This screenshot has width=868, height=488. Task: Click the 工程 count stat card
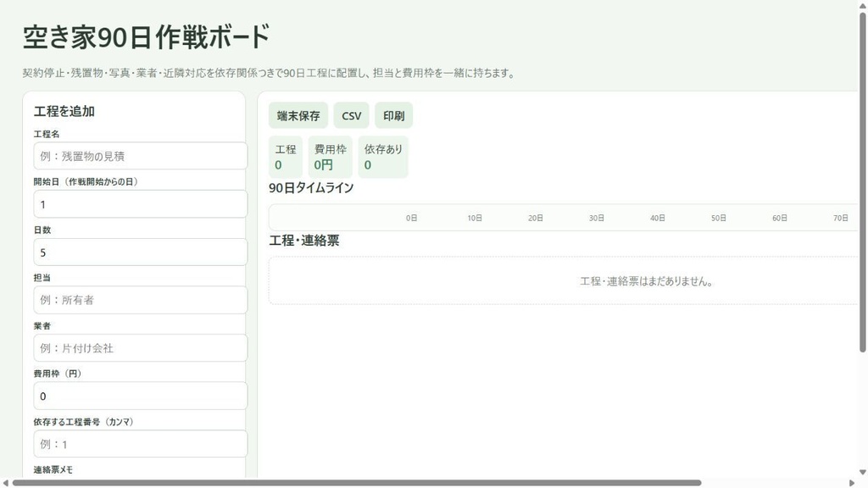tap(286, 157)
